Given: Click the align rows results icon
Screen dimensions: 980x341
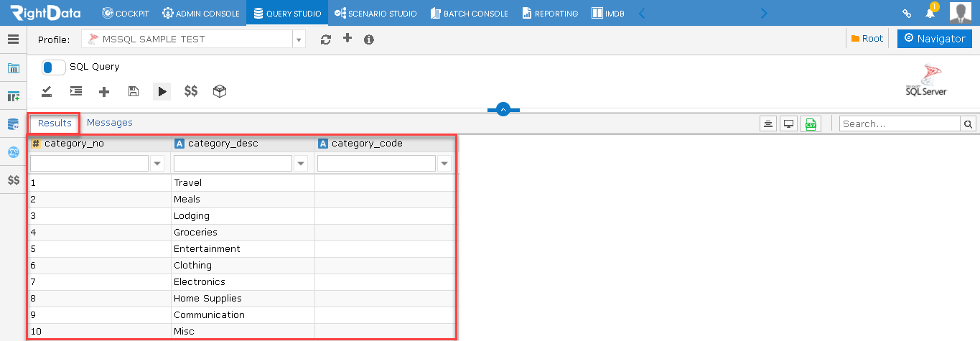Looking at the screenshot, I should click(768, 123).
